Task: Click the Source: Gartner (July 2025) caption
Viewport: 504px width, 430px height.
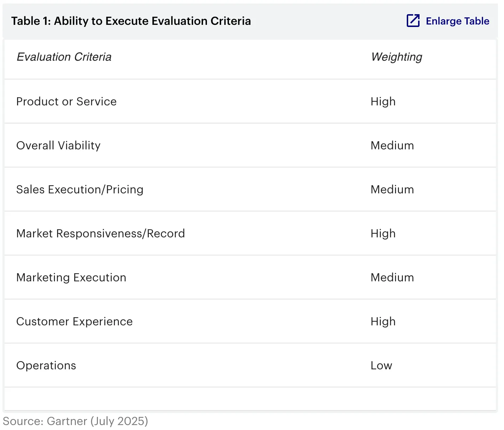Action: (75, 421)
